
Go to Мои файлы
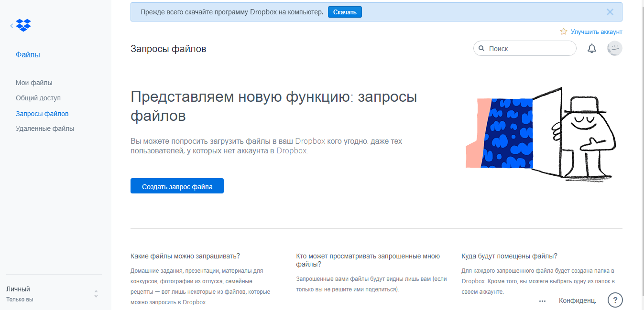pos(34,83)
